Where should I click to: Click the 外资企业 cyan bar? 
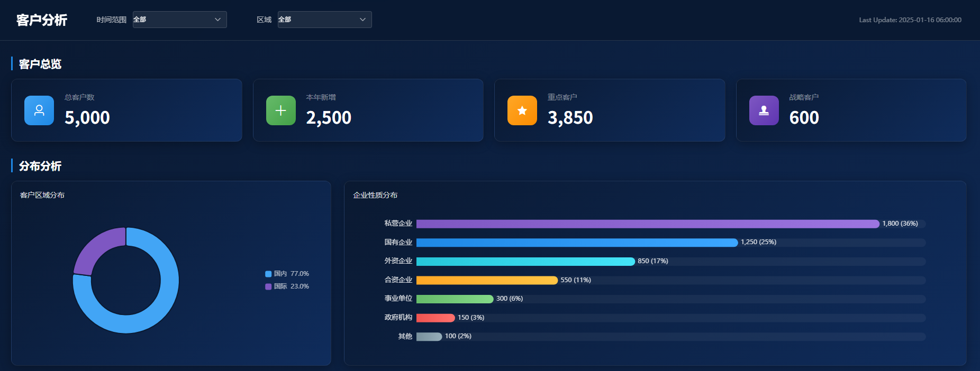525,262
